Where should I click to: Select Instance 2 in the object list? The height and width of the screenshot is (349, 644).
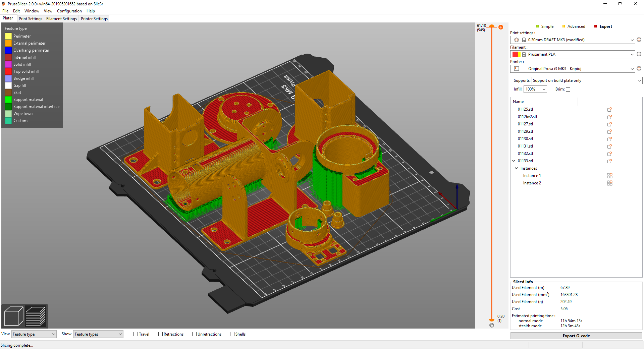click(x=532, y=183)
